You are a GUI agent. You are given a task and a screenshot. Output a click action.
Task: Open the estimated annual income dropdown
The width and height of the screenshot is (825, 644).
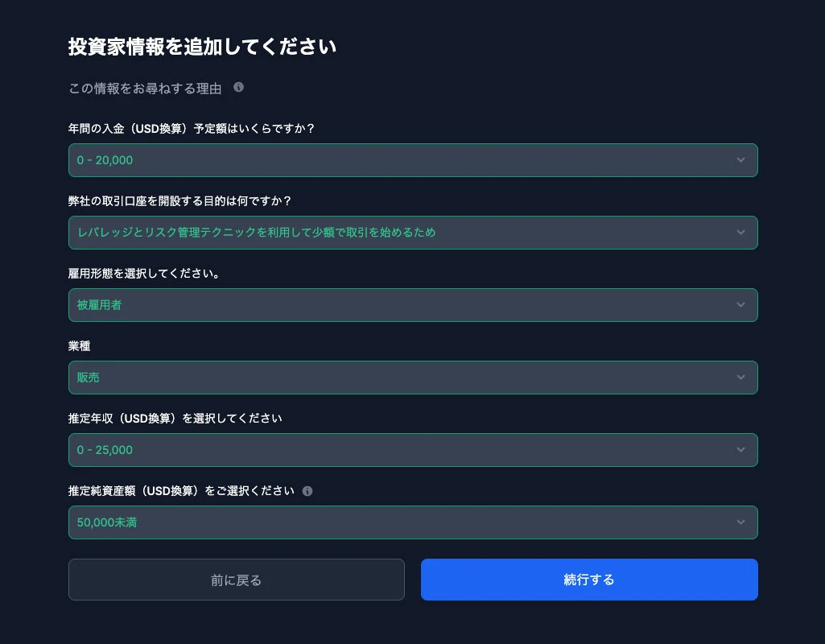(x=413, y=449)
